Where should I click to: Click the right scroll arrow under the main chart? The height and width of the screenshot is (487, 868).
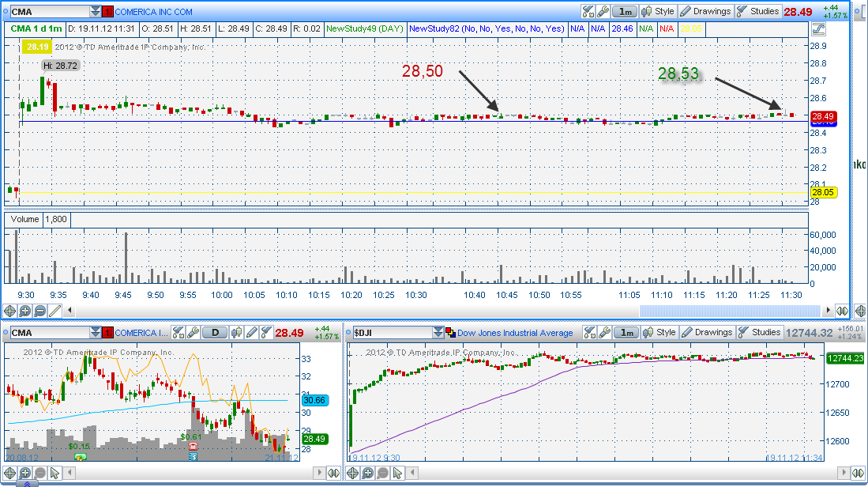pyautogui.click(x=828, y=311)
